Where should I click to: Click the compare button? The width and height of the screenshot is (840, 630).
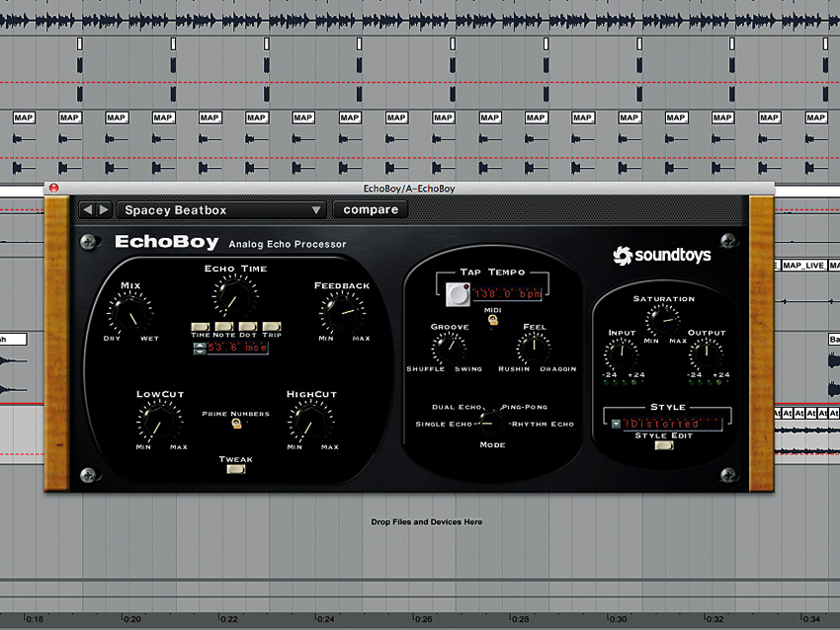point(371,209)
